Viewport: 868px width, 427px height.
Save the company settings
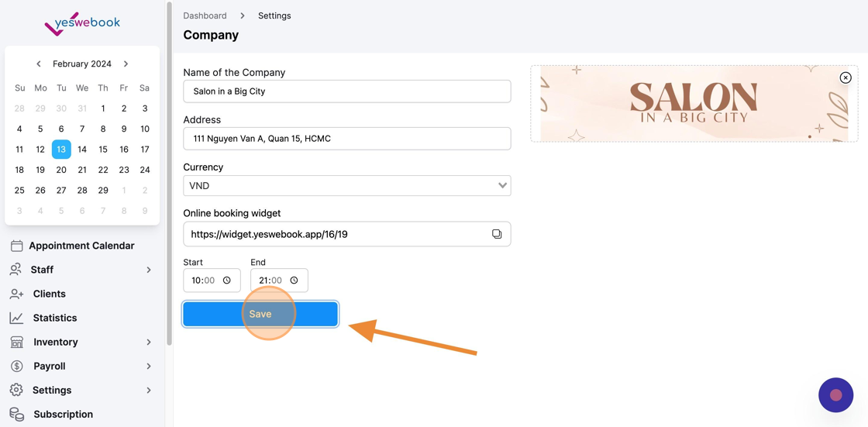(x=260, y=314)
